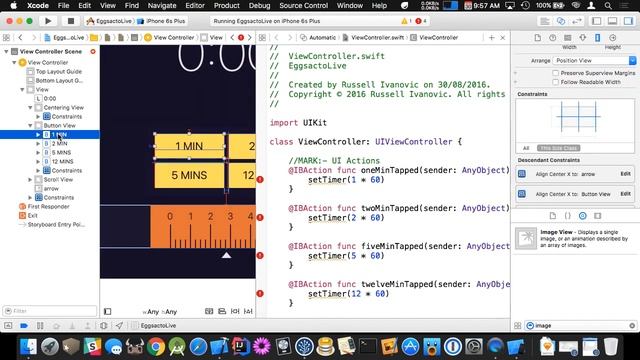Stop the running app
Image resolution: width=640 pixels, height=360 pixels.
tap(71, 21)
